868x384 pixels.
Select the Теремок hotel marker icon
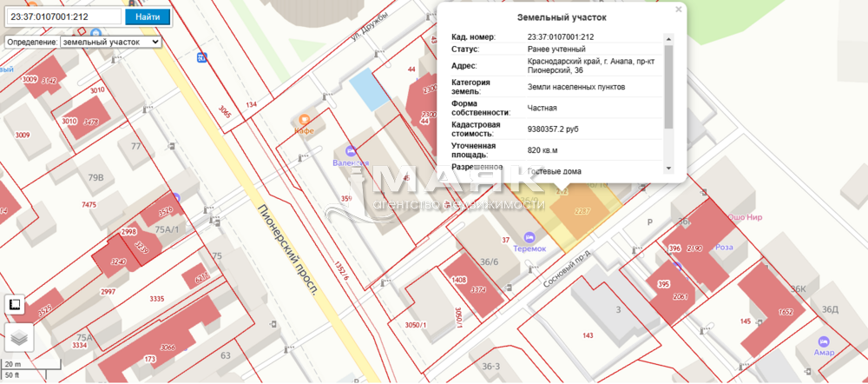(x=529, y=236)
